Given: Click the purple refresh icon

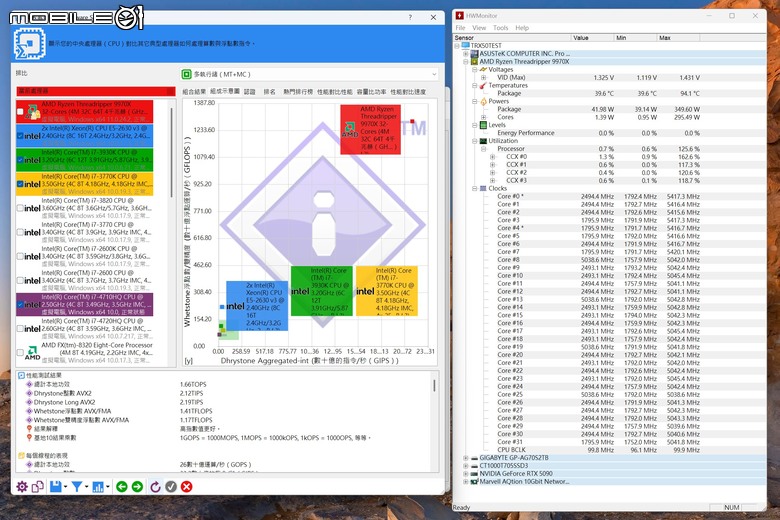Looking at the screenshot, I should [x=155, y=487].
